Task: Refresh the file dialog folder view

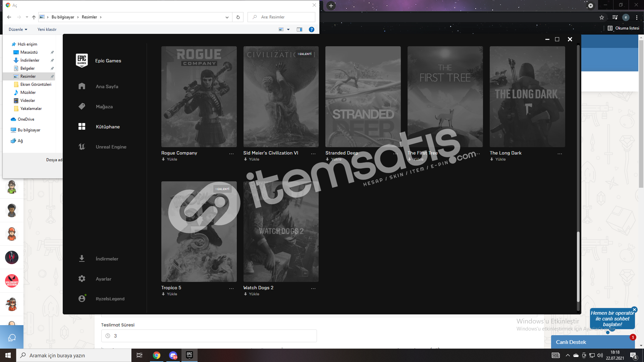Action: point(238,17)
